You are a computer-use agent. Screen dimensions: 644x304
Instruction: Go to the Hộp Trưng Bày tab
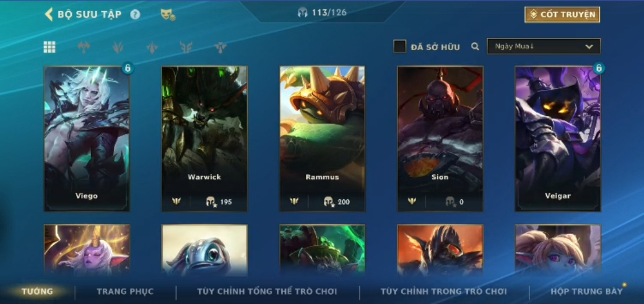coord(586,292)
